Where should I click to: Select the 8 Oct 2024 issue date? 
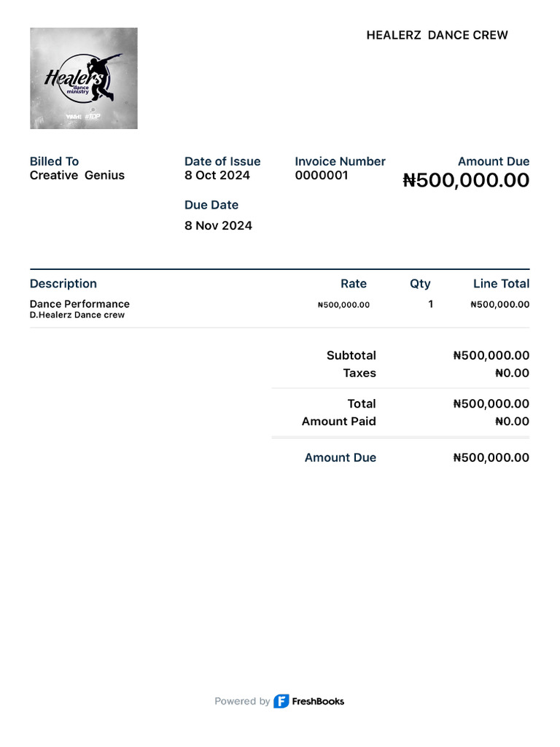217,175
